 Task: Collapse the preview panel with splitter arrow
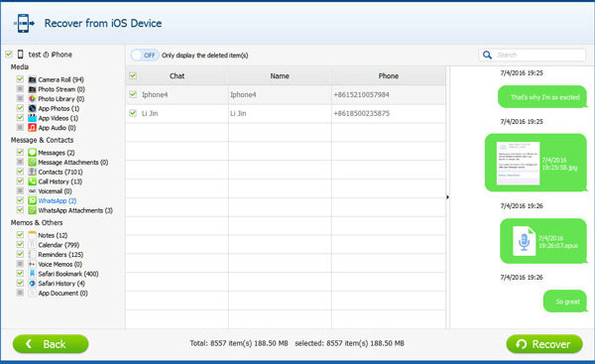pos(448,197)
